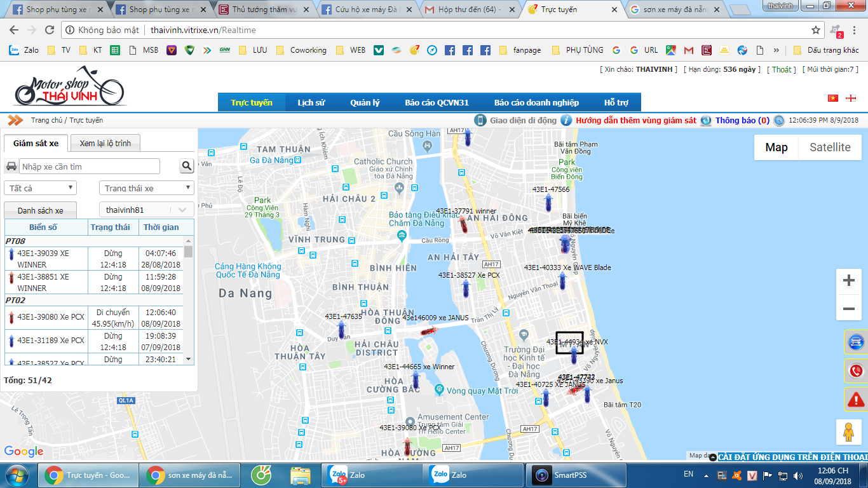Image resolution: width=868 pixels, height=488 pixels.
Task: Switch to Xem lại lộ trình tab
Action: pos(105,143)
